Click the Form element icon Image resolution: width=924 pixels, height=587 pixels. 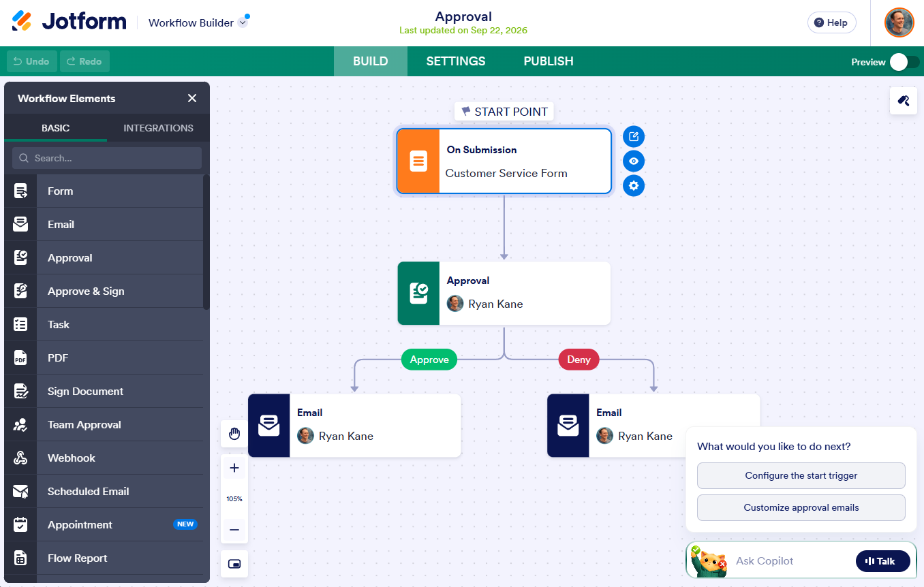(20, 191)
